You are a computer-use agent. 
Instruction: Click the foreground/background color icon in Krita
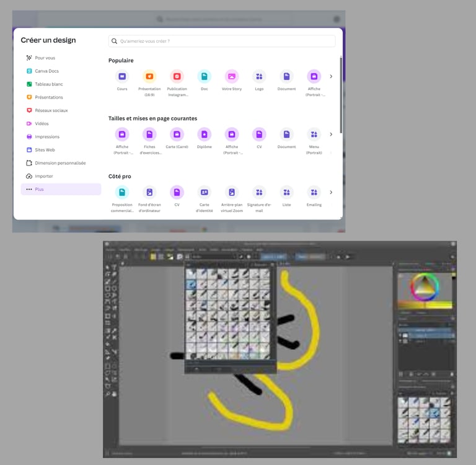pyautogui.click(x=169, y=257)
